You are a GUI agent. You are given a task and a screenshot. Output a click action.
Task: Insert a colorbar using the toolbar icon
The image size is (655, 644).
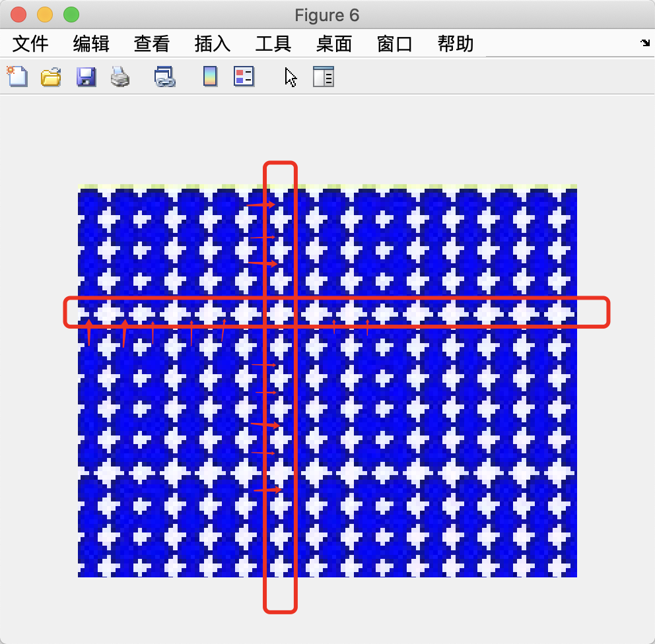point(210,77)
